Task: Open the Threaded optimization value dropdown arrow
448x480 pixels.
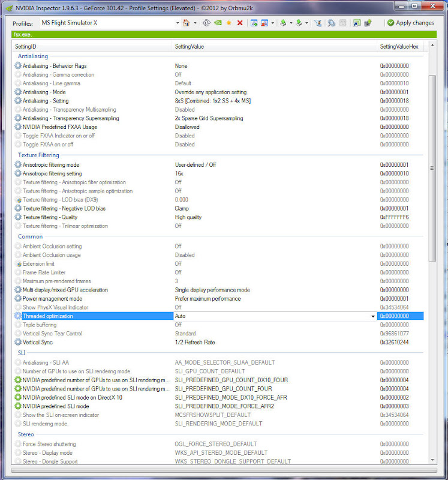Action: point(372,316)
